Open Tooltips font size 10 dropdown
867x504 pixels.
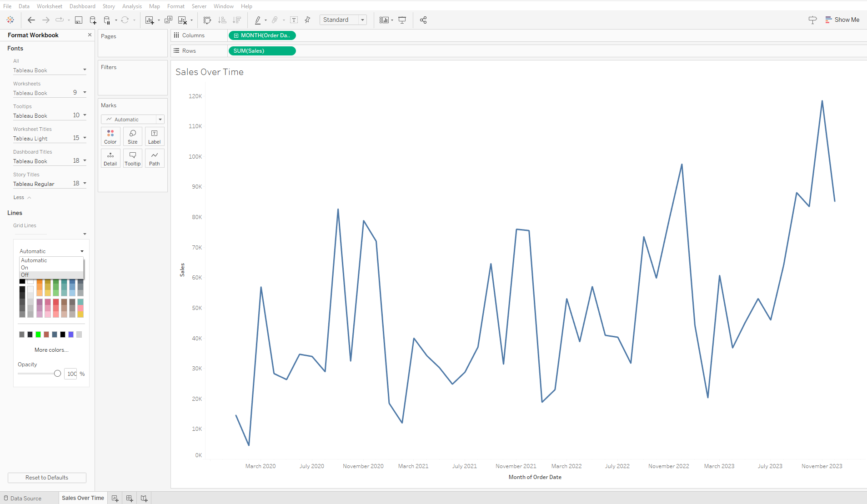click(x=80, y=115)
